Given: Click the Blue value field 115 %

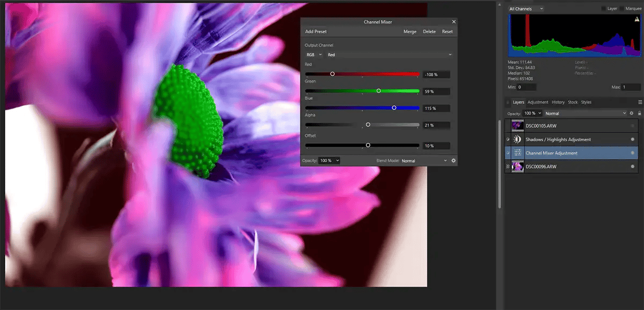Looking at the screenshot, I should tap(436, 109).
